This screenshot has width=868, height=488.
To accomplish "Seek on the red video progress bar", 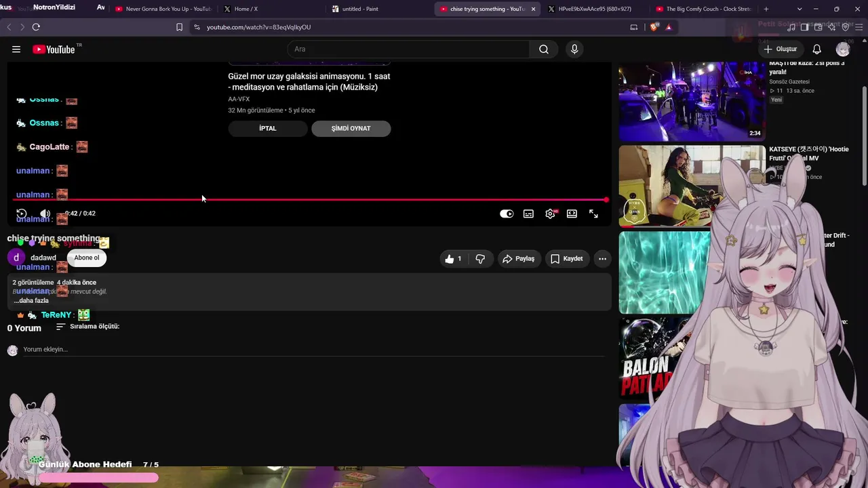I will pos(309,200).
